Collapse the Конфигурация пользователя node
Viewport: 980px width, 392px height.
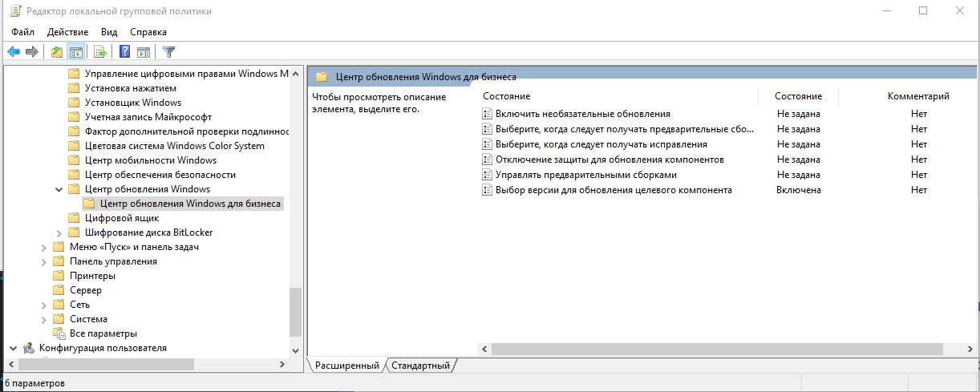[13, 348]
